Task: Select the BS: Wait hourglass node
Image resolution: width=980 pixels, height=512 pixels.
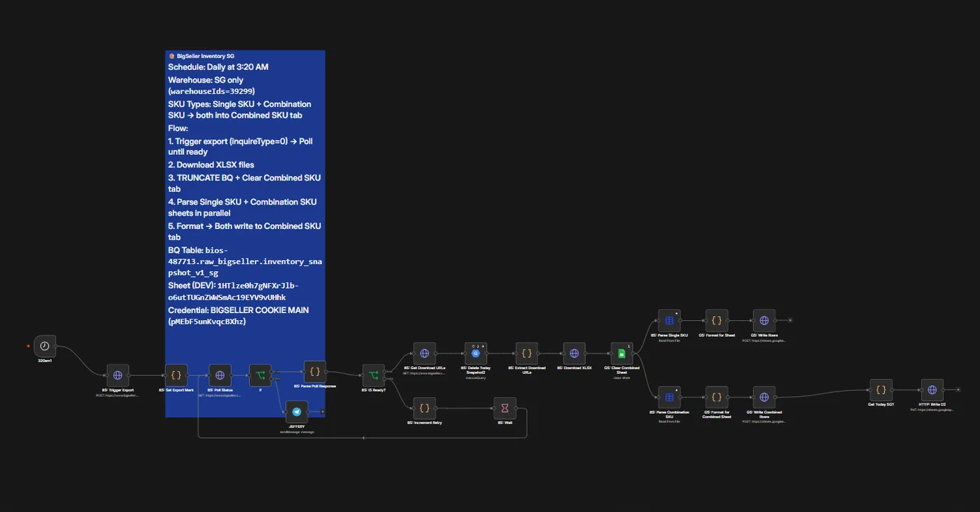Action: (505, 408)
